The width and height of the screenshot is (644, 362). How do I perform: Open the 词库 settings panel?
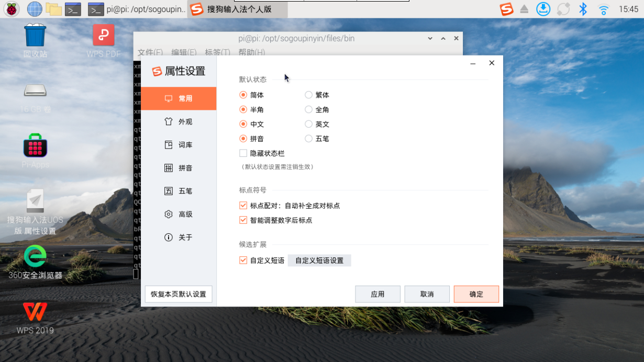181,144
